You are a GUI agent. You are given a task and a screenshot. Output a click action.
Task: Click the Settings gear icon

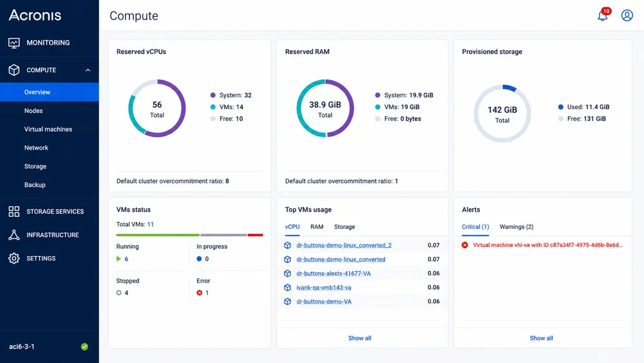[14, 258]
